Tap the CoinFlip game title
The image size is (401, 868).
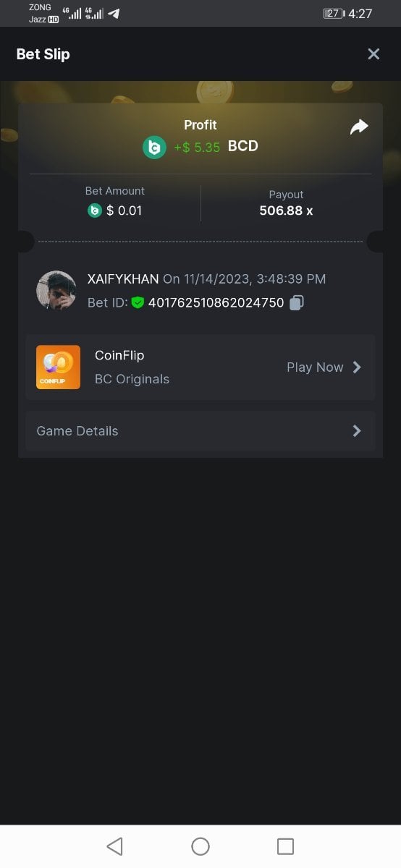pos(119,355)
